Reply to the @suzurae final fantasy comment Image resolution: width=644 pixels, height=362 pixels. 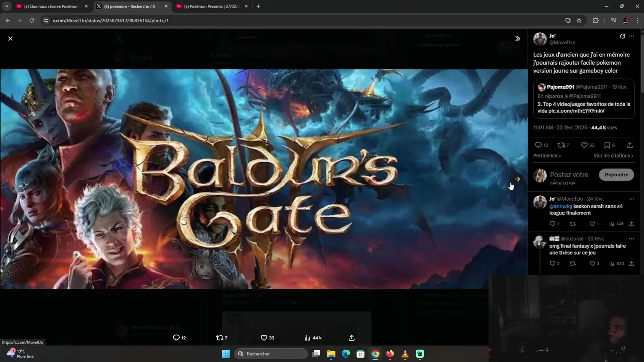[x=552, y=264]
